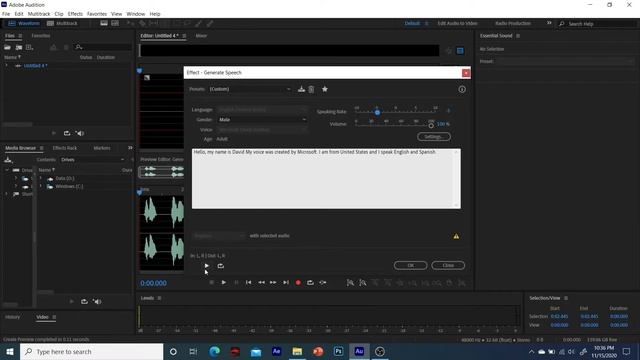Toggle Loop Playback in Media Browser panel
Screen dimensions: 640x360
pos(84,302)
